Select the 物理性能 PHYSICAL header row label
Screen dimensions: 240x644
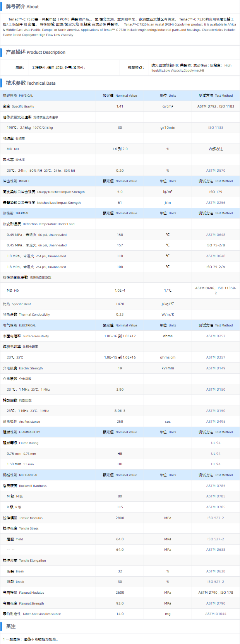pos(18,96)
